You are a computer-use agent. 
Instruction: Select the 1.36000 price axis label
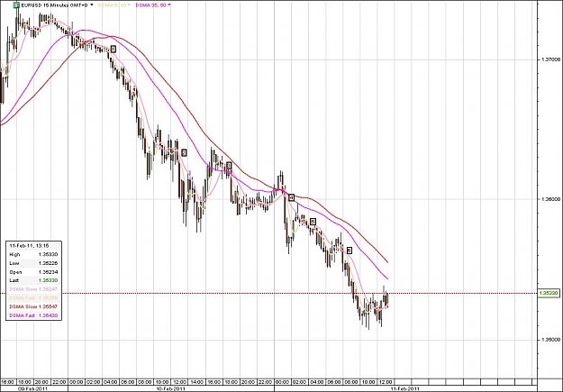click(550, 199)
